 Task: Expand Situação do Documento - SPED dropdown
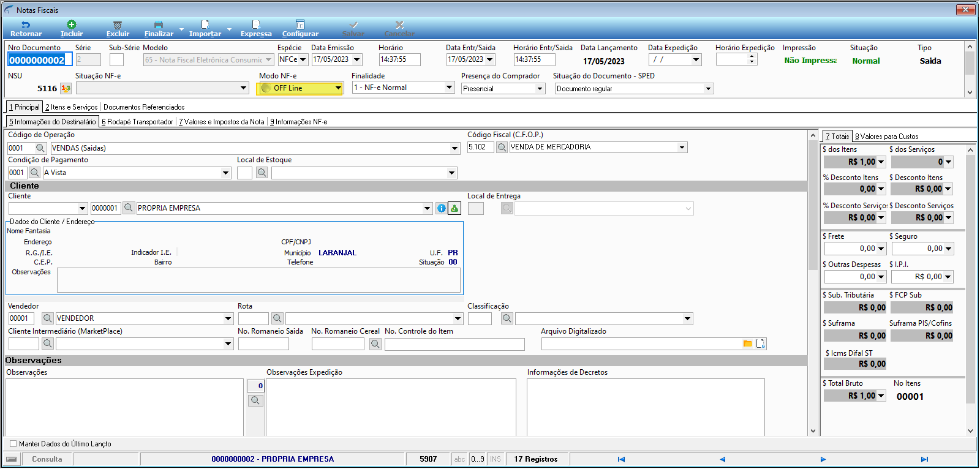(708, 89)
